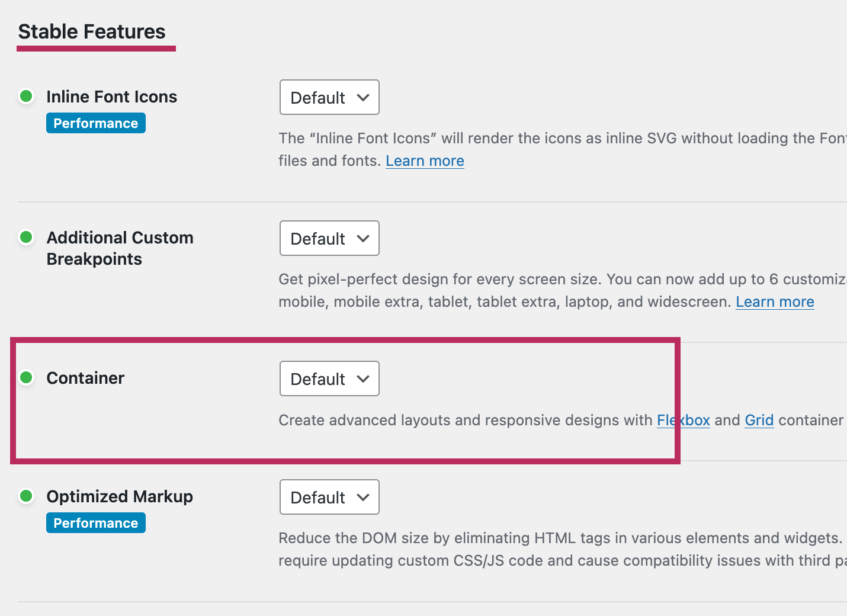Click the Additional Custom Breakpoints feature title
This screenshot has width=847, height=616.
[x=120, y=248]
